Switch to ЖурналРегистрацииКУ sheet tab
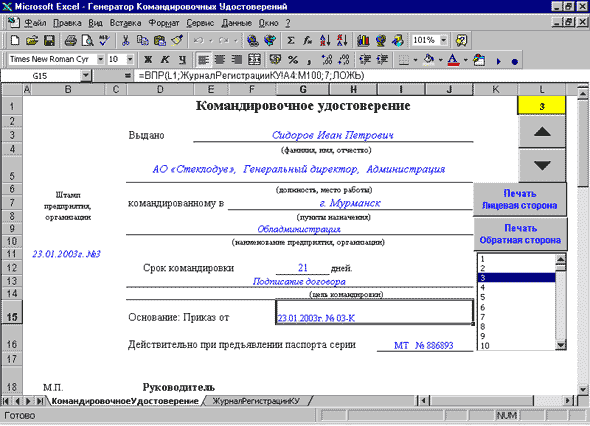Screen dimensions: 590x426 pyautogui.click(x=256, y=401)
